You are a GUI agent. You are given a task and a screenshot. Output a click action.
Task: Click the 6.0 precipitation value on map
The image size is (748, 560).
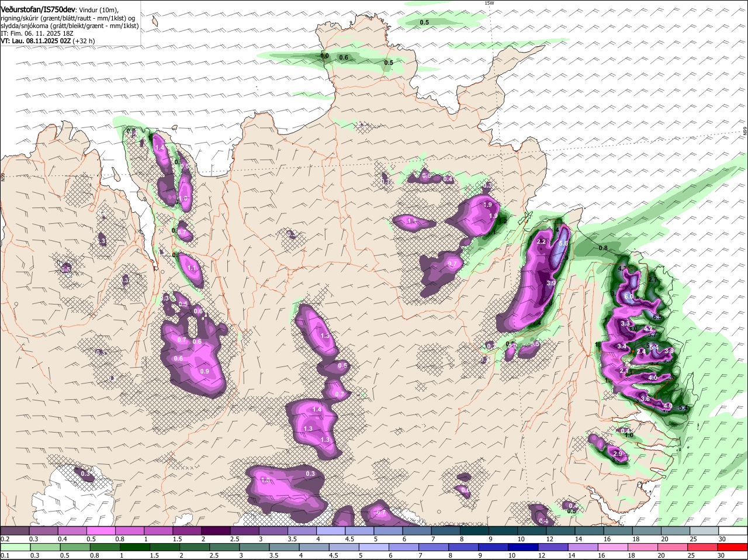(629, 297)
